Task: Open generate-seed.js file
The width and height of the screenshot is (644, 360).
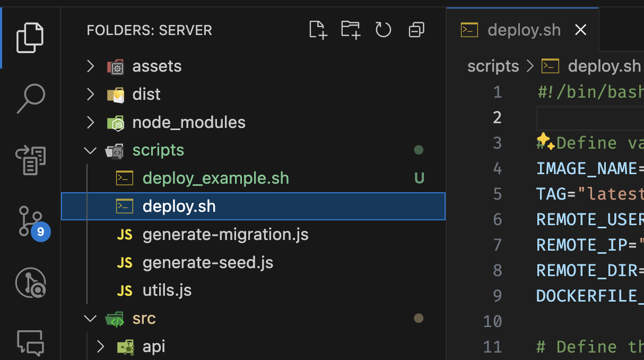Action: [x=208, y=262]
